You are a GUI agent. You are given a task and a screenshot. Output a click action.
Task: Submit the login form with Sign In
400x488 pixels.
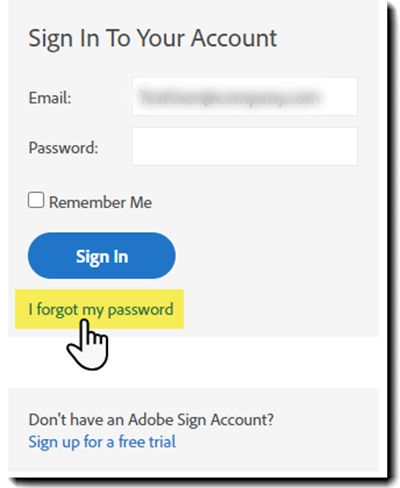(102, 256)
